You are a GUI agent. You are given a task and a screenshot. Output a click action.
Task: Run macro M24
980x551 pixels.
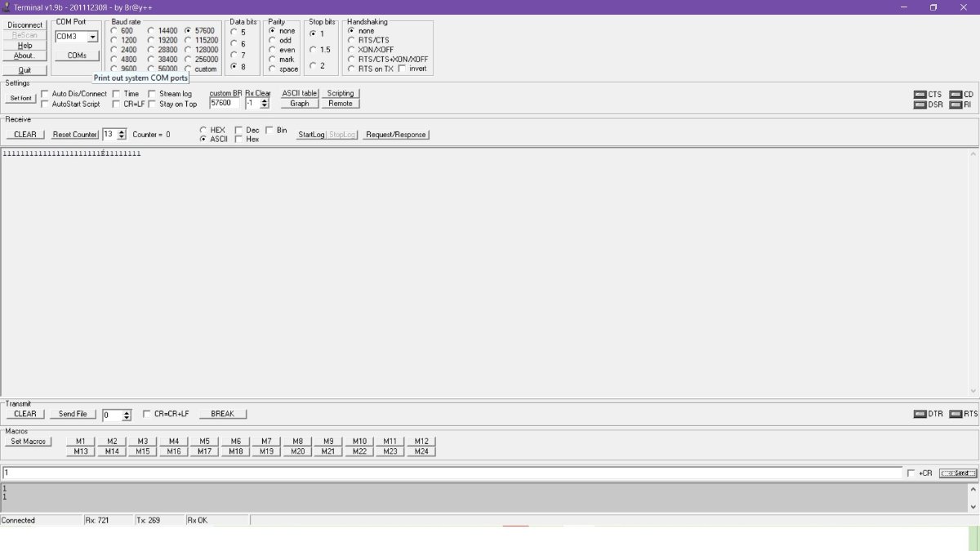click(421, 451)
